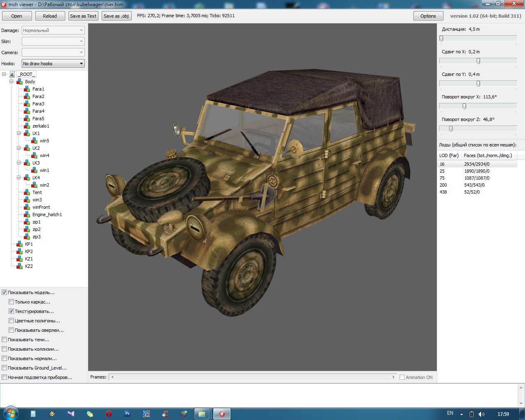Open Photoshop from the taskbar
This screenshot has width=525, height=420.
coord(128,414)
